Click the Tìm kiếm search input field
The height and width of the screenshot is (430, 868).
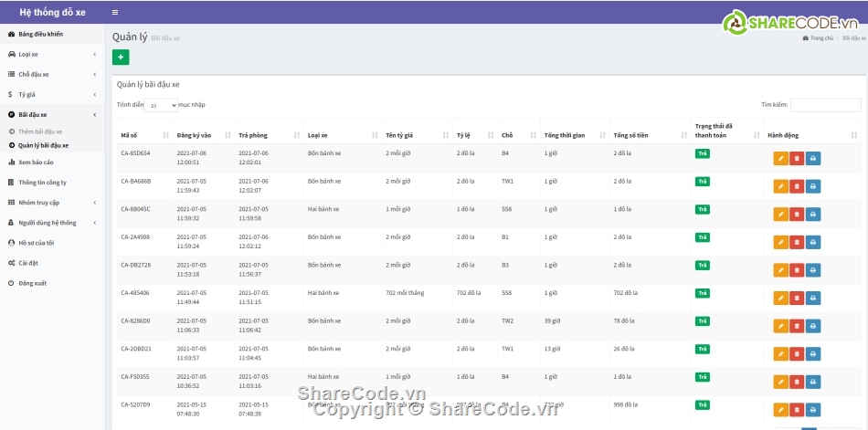(x=825, y=105)
